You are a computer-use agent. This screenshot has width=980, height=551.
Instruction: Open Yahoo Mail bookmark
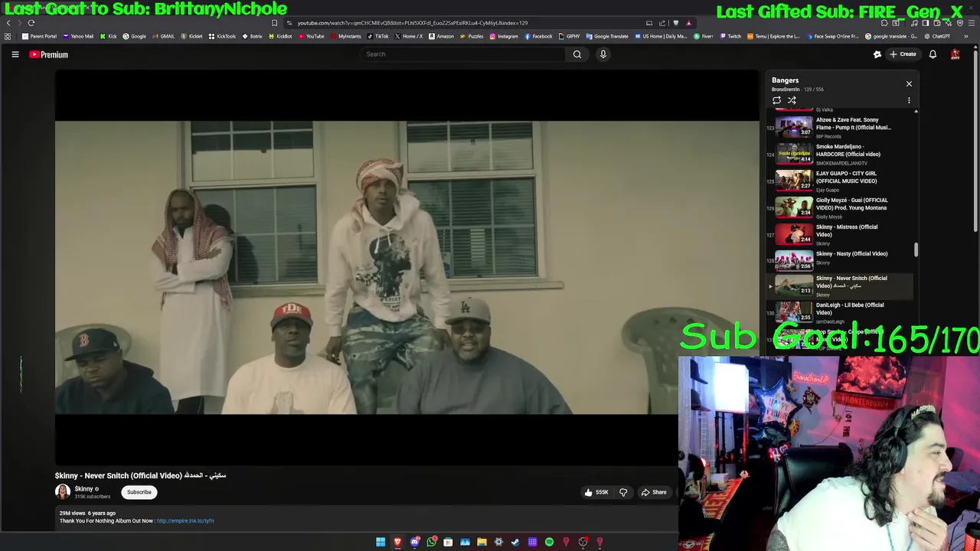click(x=78, y=36)
